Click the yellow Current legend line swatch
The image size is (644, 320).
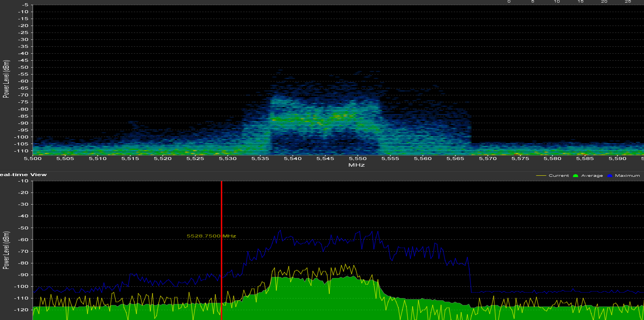(x=541, y=176)
